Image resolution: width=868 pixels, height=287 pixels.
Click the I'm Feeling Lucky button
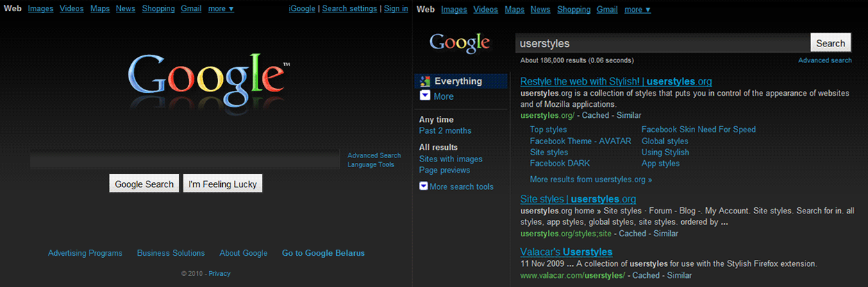(223, 184)
